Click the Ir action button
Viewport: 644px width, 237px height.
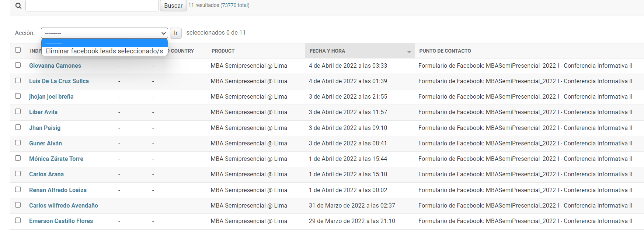point(176,33)
